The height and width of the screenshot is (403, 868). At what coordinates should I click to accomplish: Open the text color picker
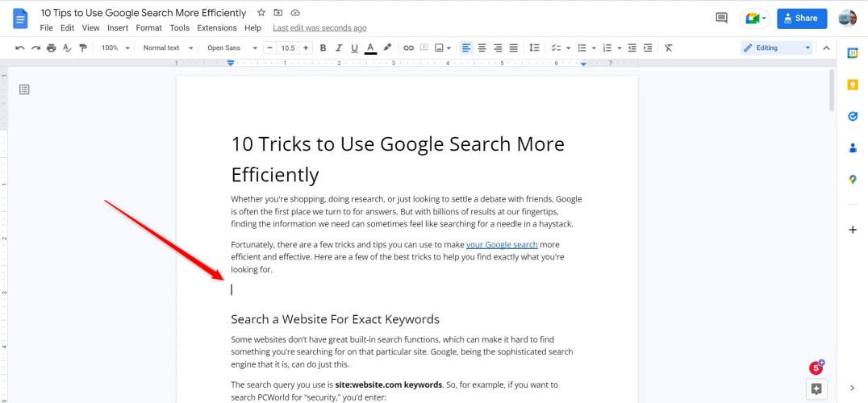tap(370, 48)
